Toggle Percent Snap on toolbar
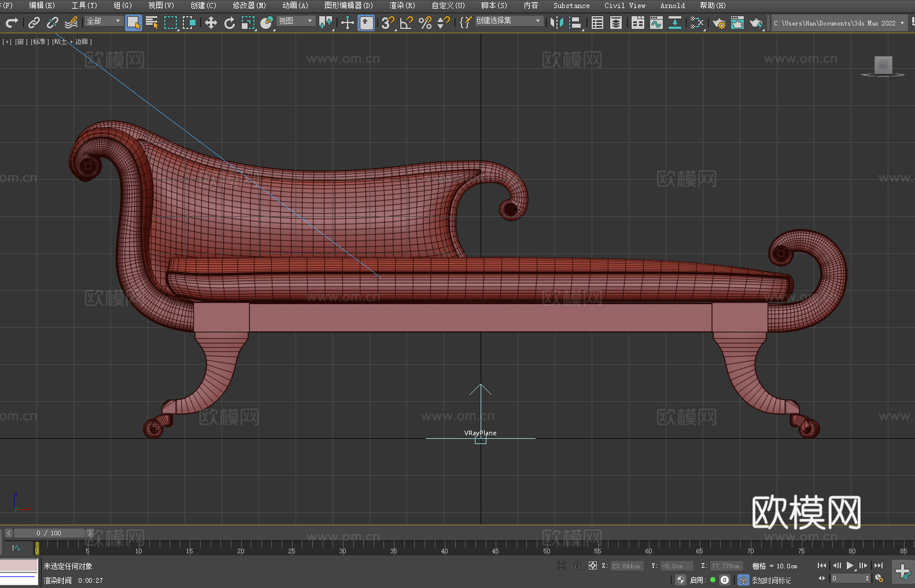The height and width of the screenshot is (588, 915). tap(425, 23)
